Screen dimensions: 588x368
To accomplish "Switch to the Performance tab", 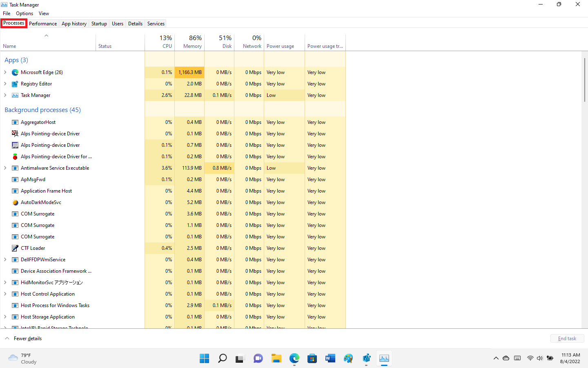I will click(43, 24).
